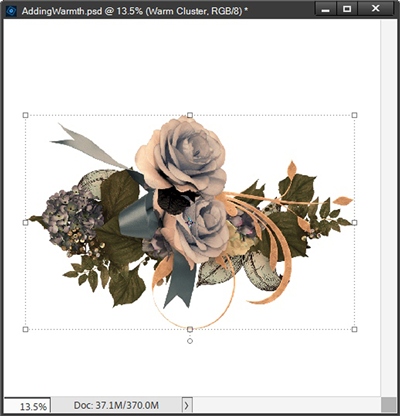The image size is (400, 416).
Task: Click the left-middle transform handle
Action: tap(25, 222)
